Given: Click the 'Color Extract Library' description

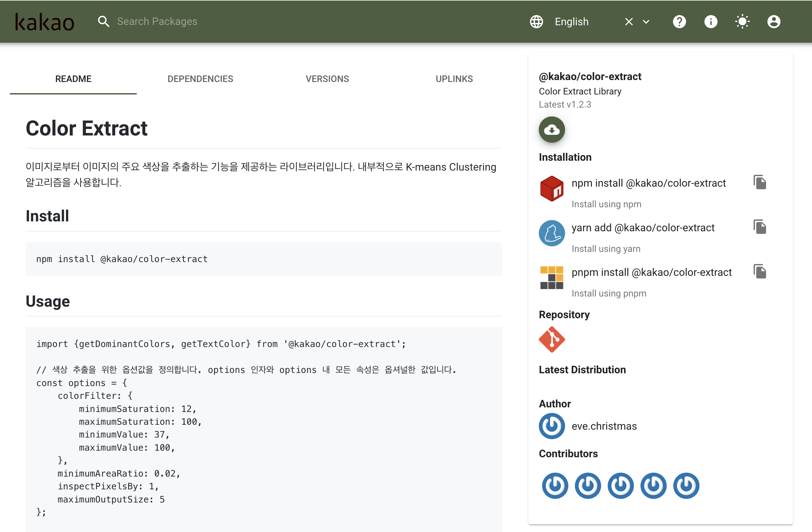Looking at the screenshot, I should coord(580,91).
